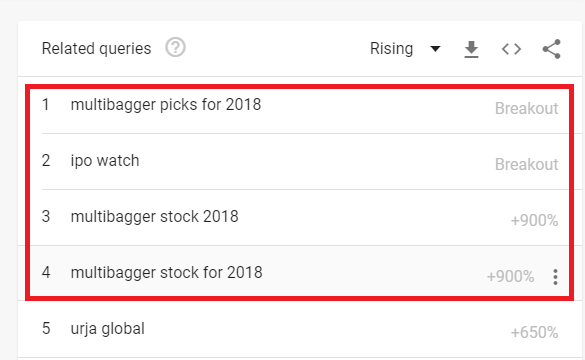Share the Related queries card

tap(551, 49)
